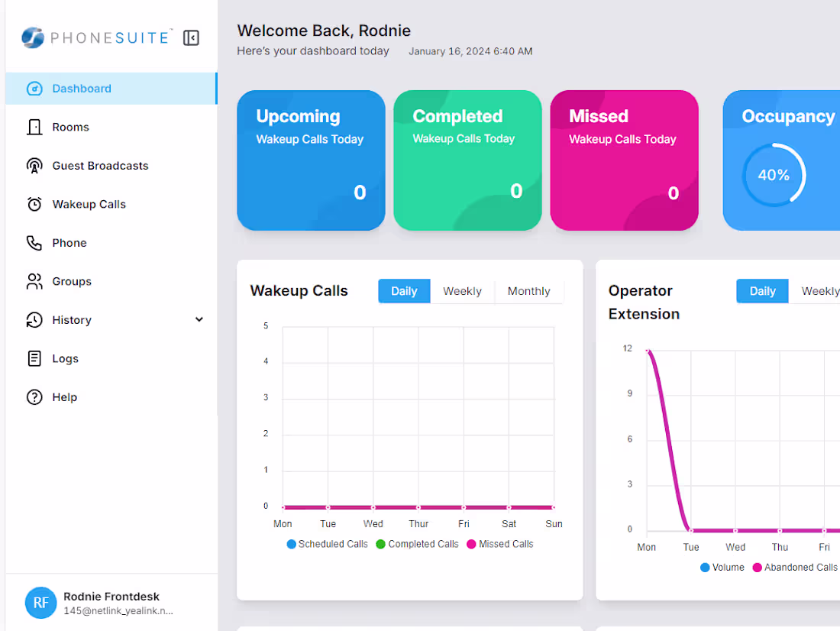Select the Rooms icon in the sidebar
The width and height of the screenshot is (840, 631).
[x=33, y=127]
